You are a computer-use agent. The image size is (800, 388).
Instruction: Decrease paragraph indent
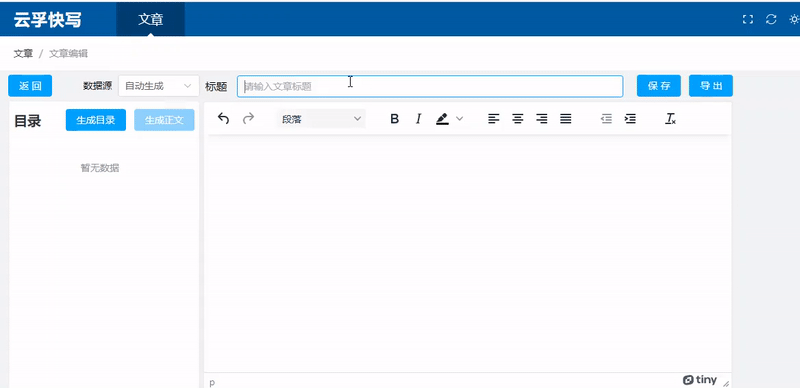pos(606,119)
